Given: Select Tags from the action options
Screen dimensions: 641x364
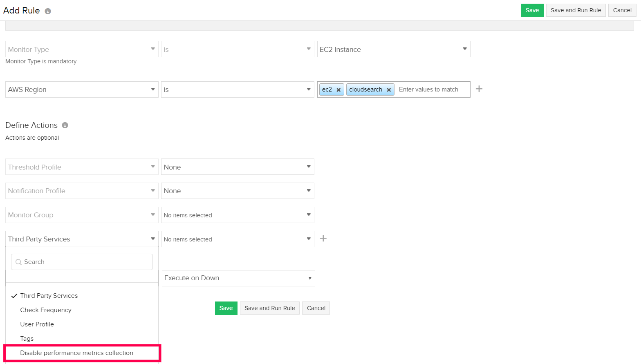Looking at the screenshot, I should pos(27,339).
